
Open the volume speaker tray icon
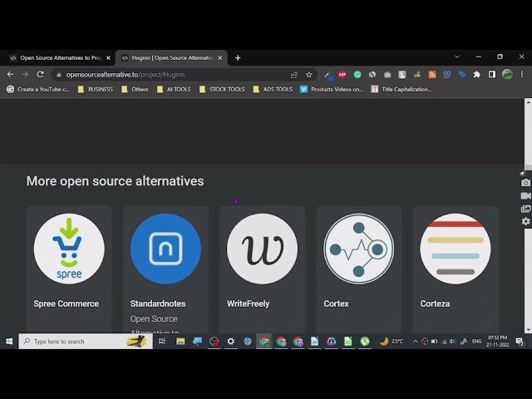pyautogui.click(x=452, y=342)
